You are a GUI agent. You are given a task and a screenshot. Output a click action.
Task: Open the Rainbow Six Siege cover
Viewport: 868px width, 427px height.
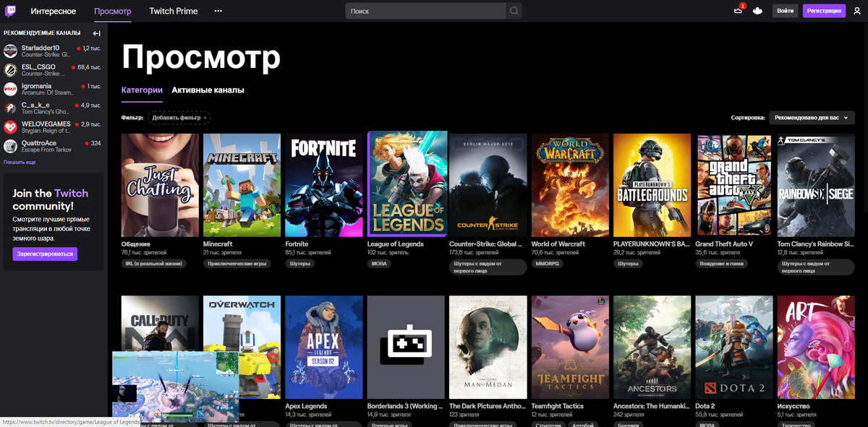pyautogui.click(x=816, y=185)
